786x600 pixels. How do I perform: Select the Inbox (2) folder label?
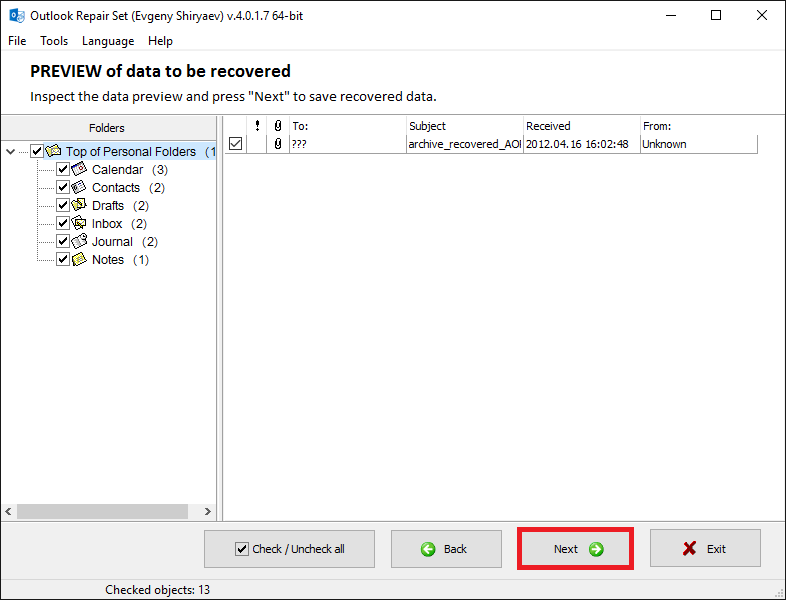coord(119,224)
